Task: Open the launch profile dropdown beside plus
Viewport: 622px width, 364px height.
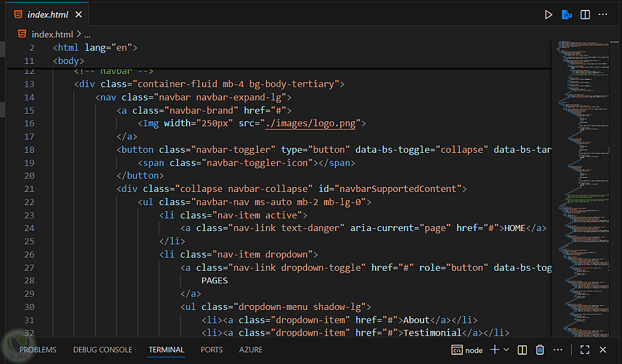Action: [x=506, y=350]
